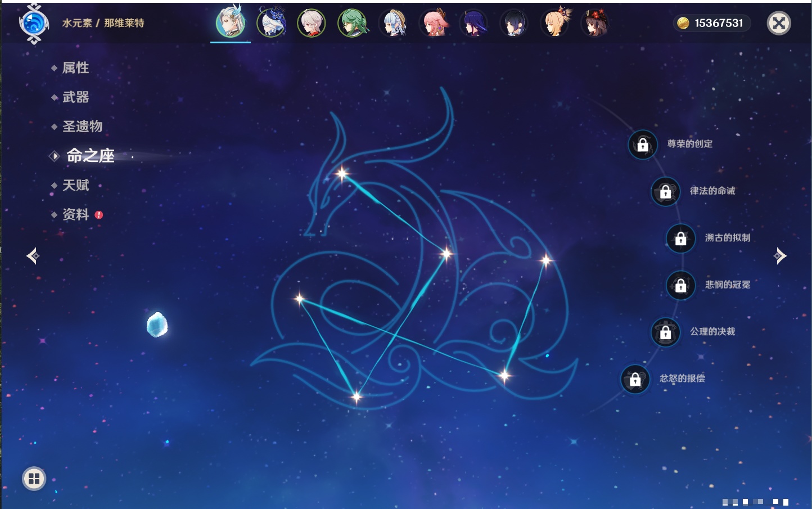Viewport: 812px width, 509px height.
Task: Open the 圣遗物 artifacts section
Action: coord(82,127)
